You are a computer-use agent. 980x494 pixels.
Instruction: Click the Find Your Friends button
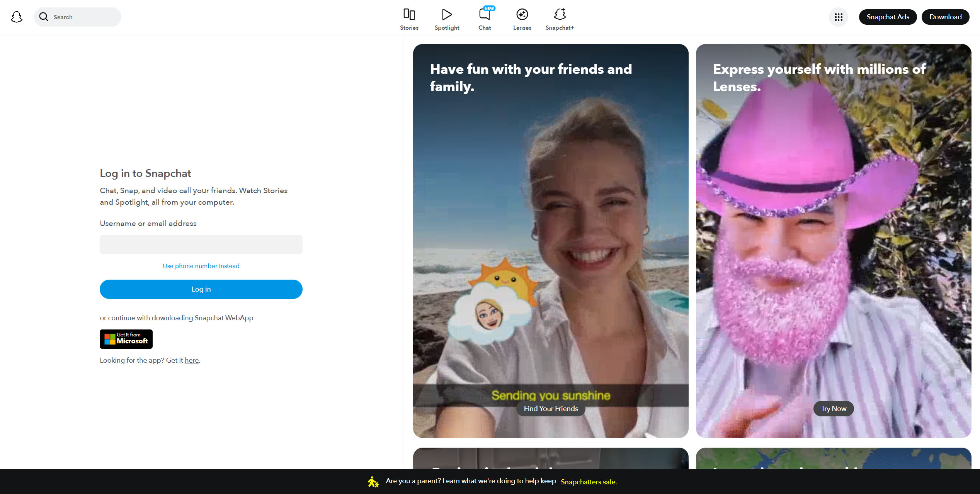(551, 409)
